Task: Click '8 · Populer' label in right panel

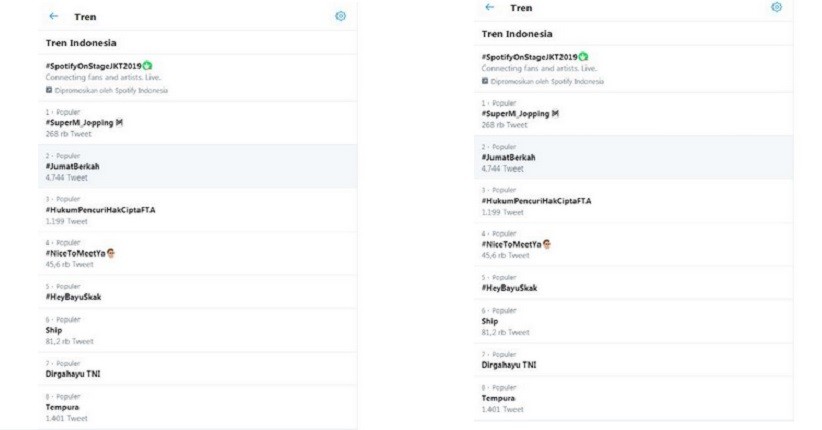Action: (x=499, y=388)
